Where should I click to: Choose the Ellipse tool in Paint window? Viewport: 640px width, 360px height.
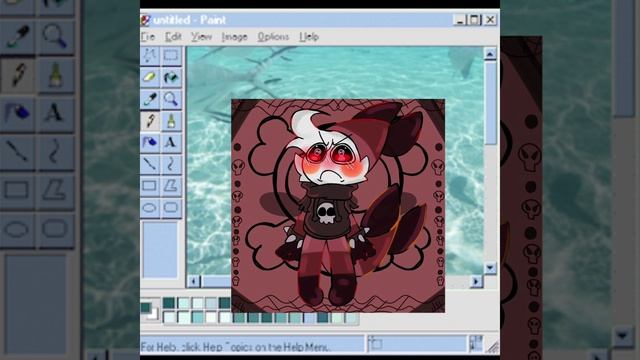(x=150, y=208)
